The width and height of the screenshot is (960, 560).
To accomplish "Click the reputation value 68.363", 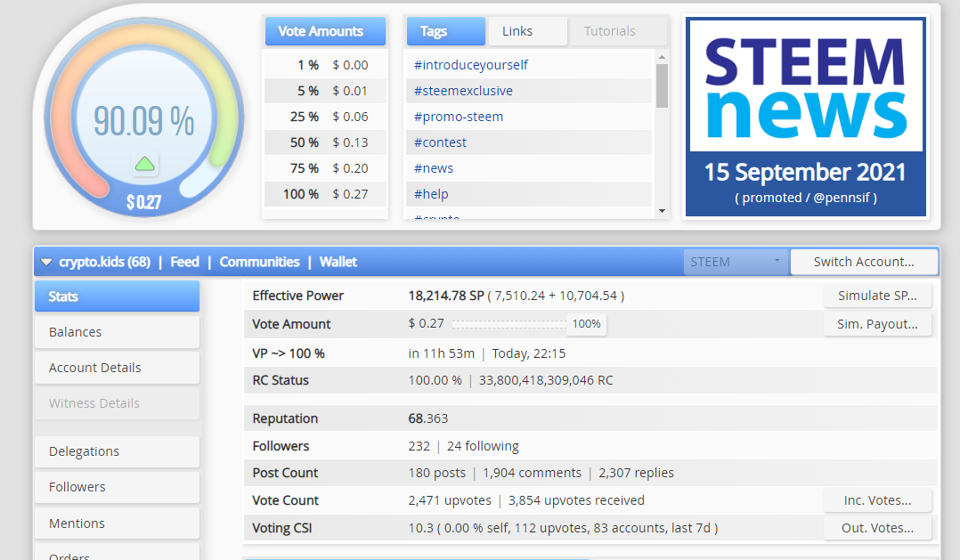I will coord(428,418).
